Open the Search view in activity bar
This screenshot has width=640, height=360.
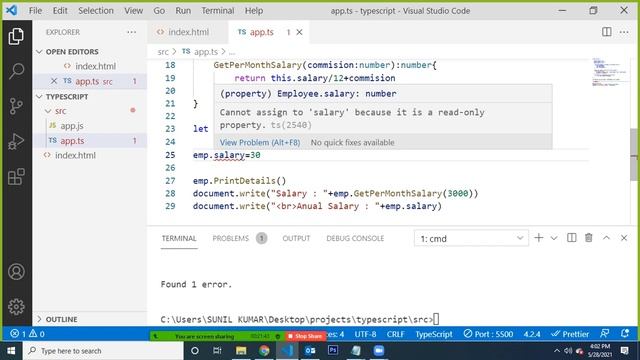[16, 71]
